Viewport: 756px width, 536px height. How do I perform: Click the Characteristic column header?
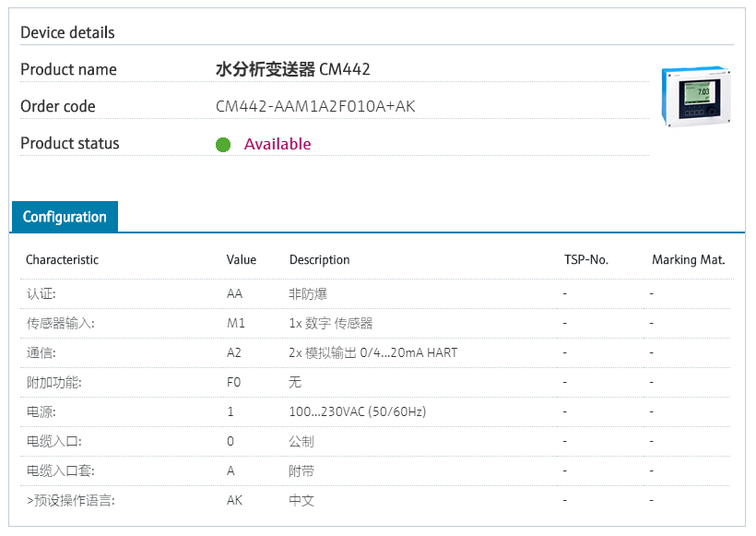[x=62, y=259]
